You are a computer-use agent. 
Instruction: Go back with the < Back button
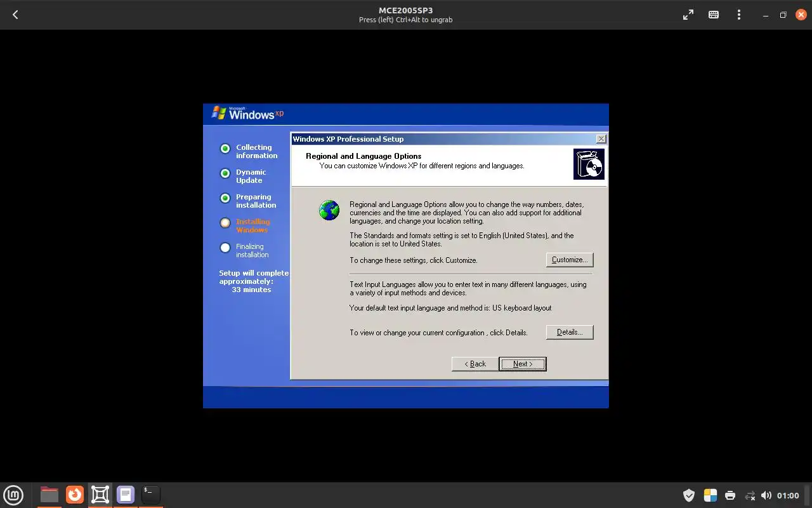(475, 364)
